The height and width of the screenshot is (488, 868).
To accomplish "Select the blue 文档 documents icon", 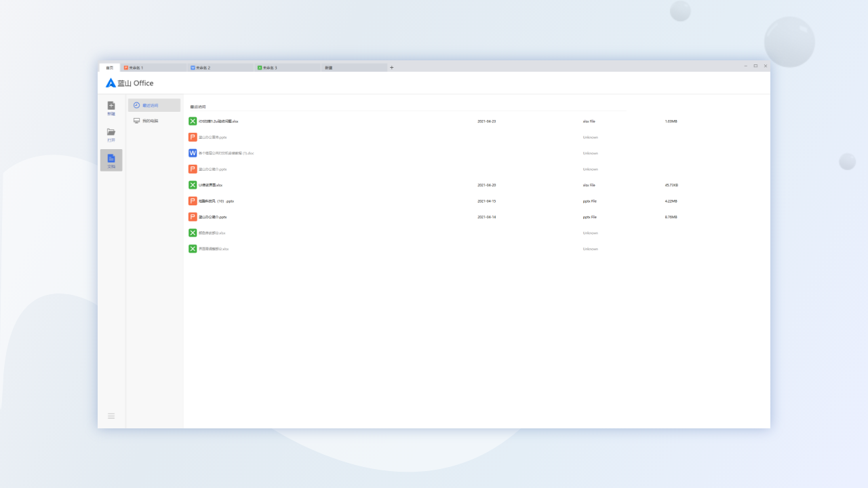I will coord(111,160).
